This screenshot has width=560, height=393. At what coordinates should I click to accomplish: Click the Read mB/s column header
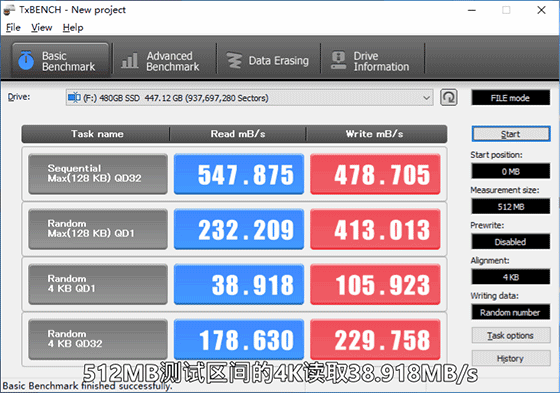pos(238,134)
